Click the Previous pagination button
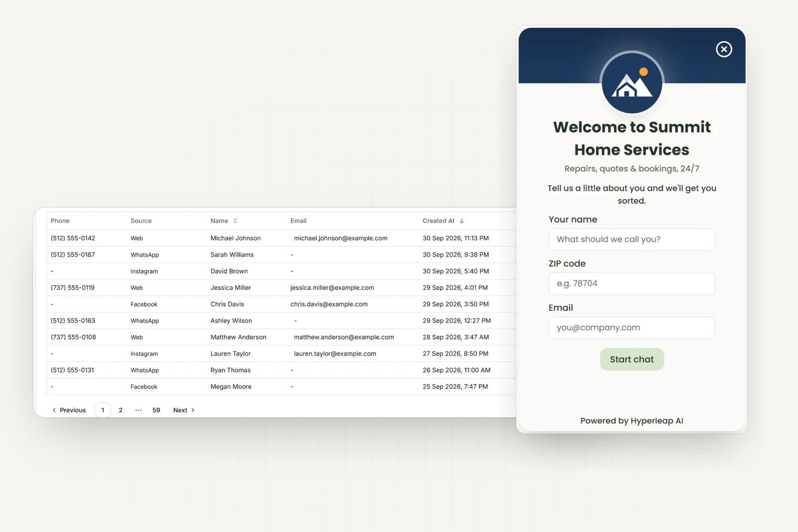This screenshot has height=532, width=798. pyautogui.click(x=69, y=410)
